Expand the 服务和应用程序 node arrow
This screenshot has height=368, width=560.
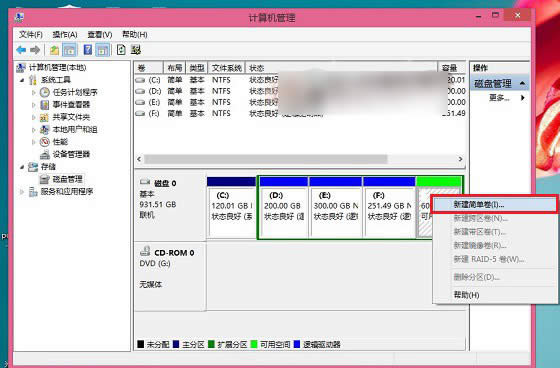(22, 192)
